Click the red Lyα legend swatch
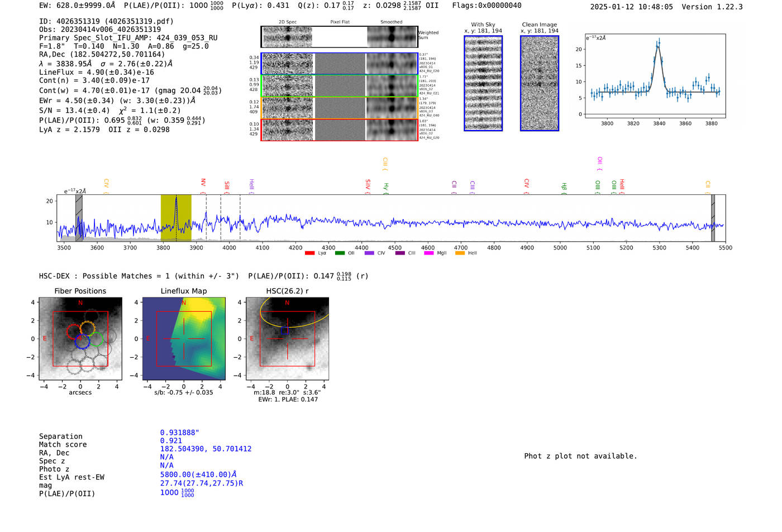Image resolution: width=782 pixels, height=532 pixels. (309, 253)
